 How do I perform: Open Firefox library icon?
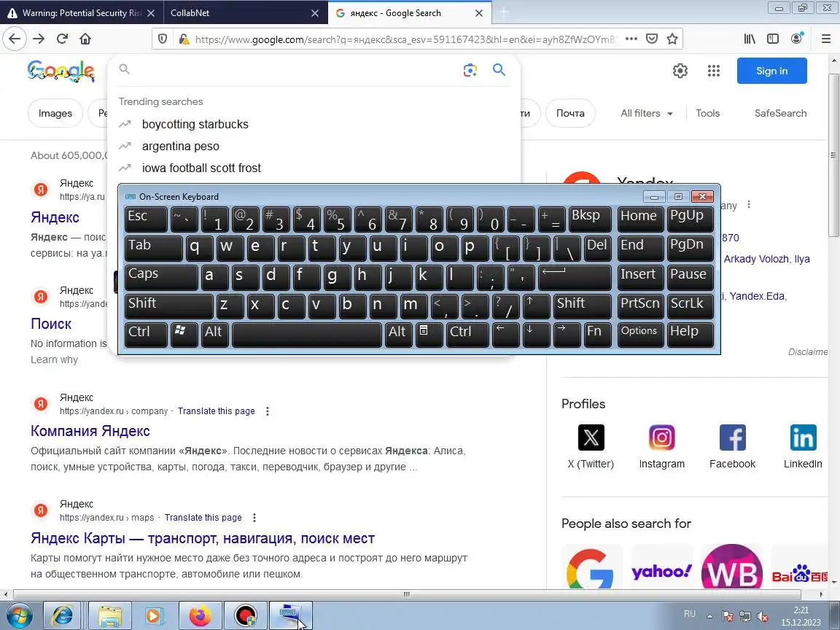point(750,39)
